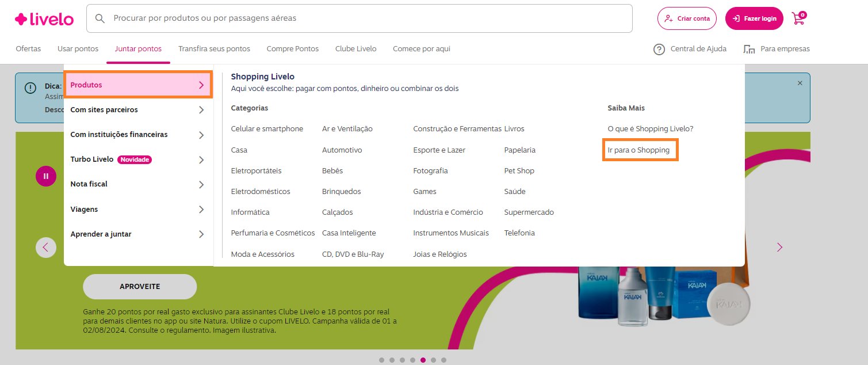Open Ar e Ventilação category
Image resolution: width=868 pixels, height=365 pixels.
click(x=347, y=129)
